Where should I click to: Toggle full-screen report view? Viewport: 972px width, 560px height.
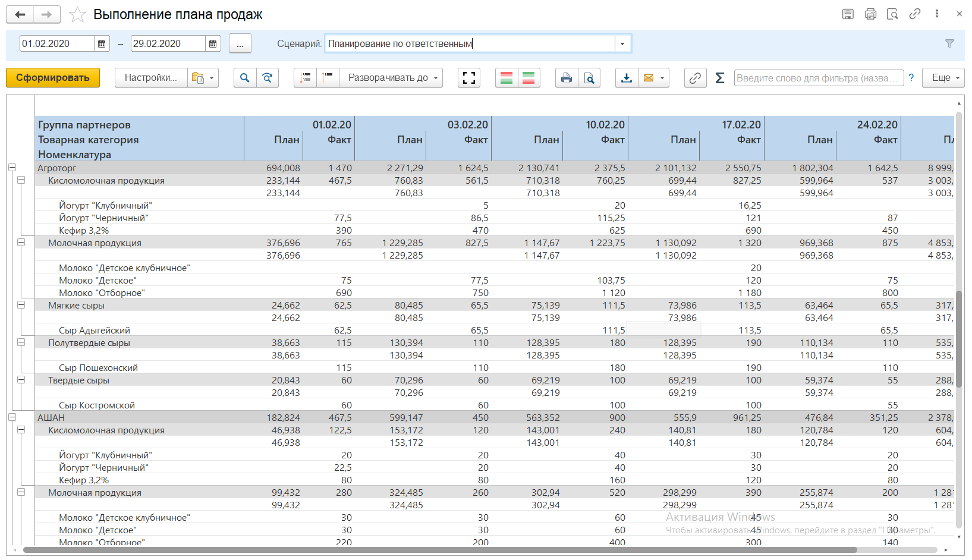tap(469, 78)
